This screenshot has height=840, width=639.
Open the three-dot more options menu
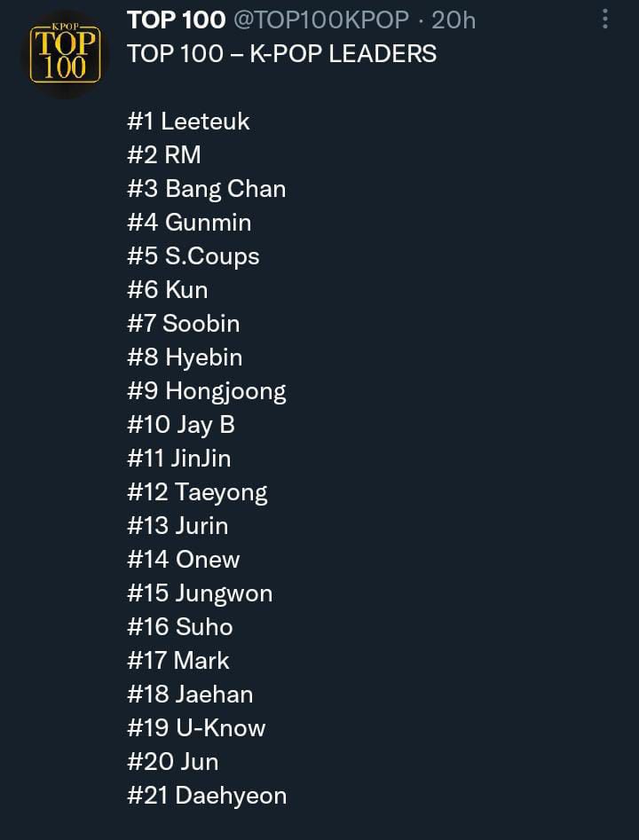pyautogui.click(x=605, y=20)
